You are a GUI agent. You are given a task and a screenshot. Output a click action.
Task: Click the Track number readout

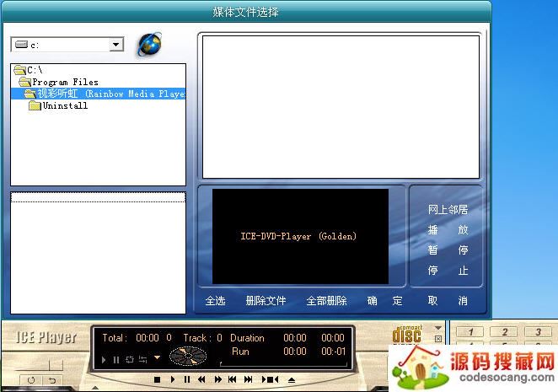202,337
